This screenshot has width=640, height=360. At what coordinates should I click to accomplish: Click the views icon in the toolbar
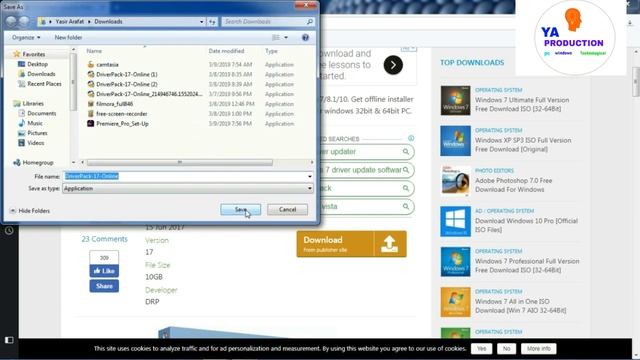click(276, 38)
